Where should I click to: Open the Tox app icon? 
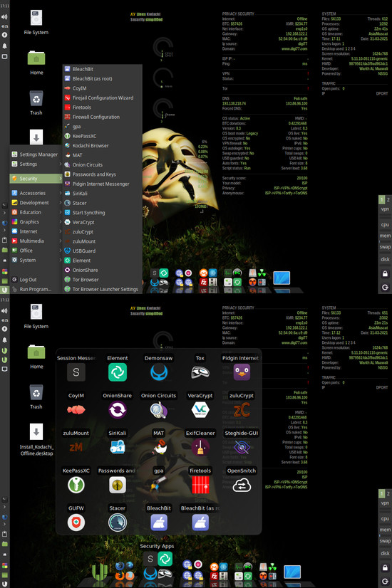[200, 372]
